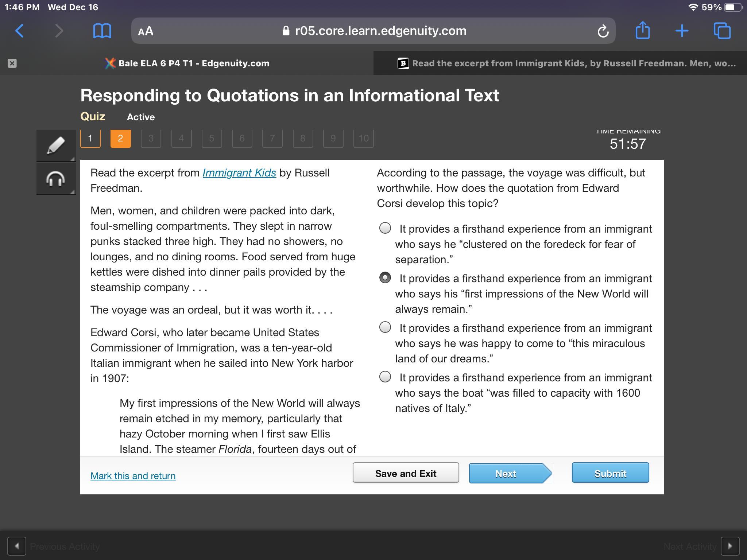This screenshot has height=560, width=747.
Task: Jump to quiz question 1
Action: coord(90,139)
